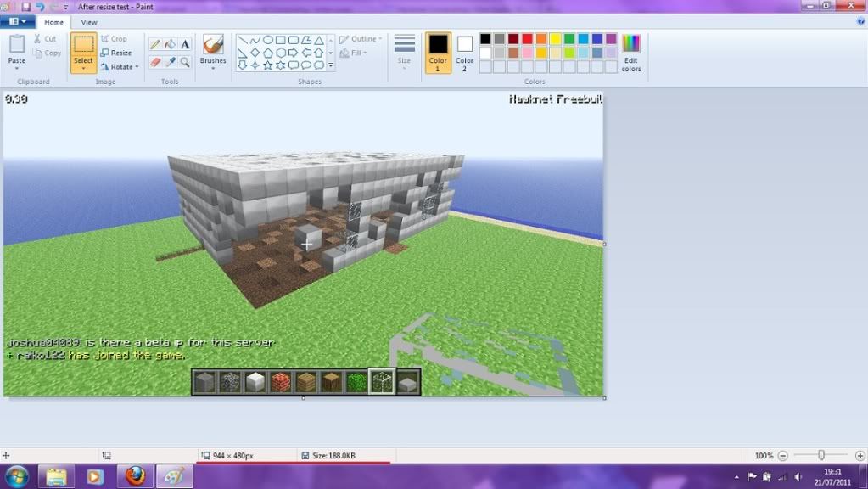Expand the full Shapes gallery
The image size is (868, 489).
pyautogui.click(x=330, y=65)
